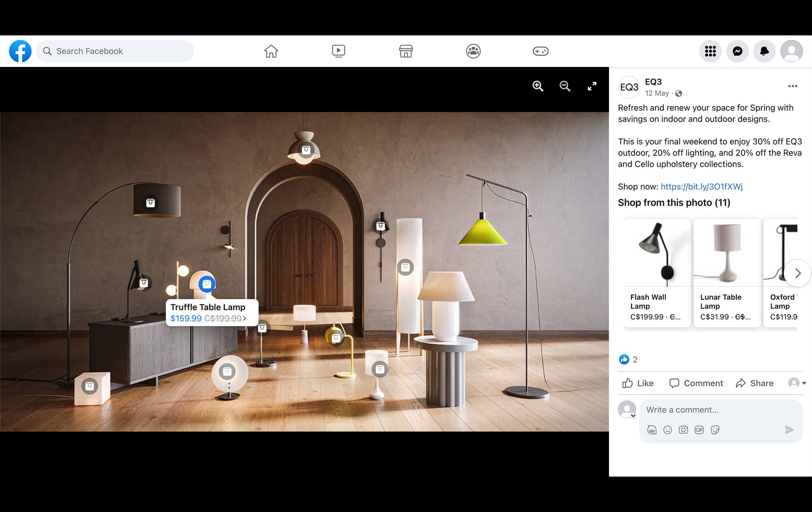Image resolution: width=812 pixels, height=512 pixels.
Task: Open the bit.ly shop link
Action: point(701,187)
